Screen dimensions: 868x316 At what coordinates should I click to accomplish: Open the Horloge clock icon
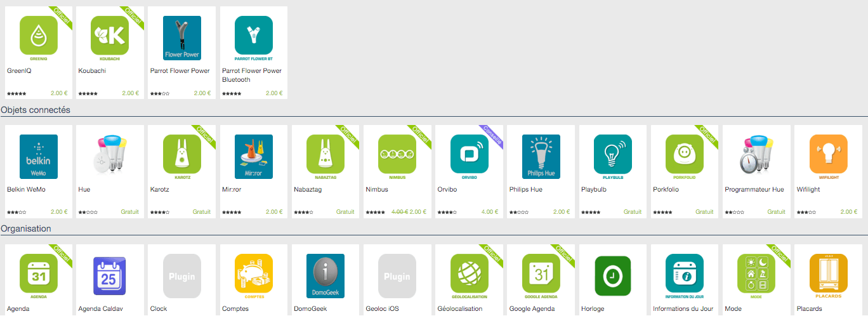[x=613, y=276]
